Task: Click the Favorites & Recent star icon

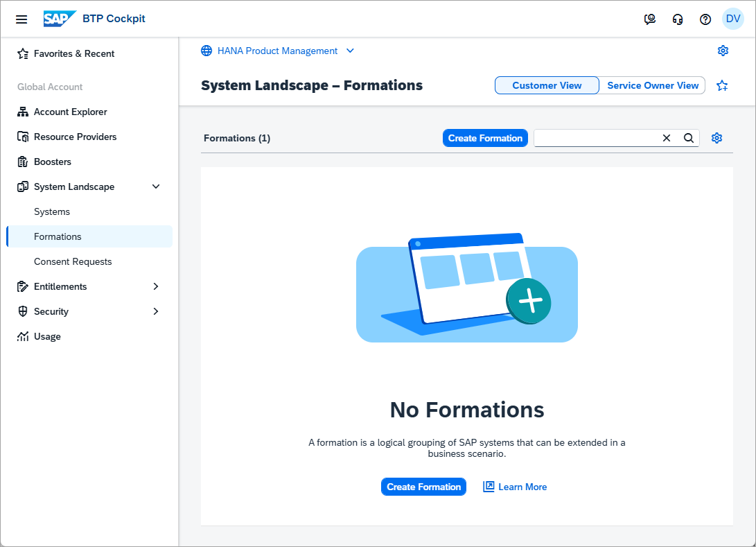Action: [x=23, y=53]
